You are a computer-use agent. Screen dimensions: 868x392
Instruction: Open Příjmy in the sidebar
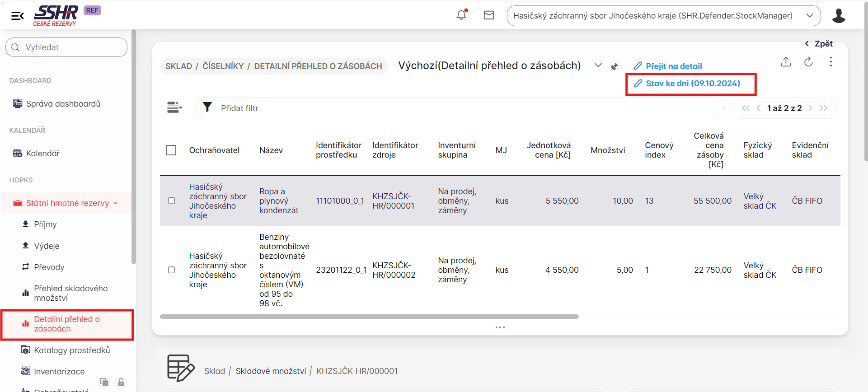(45, 224)
